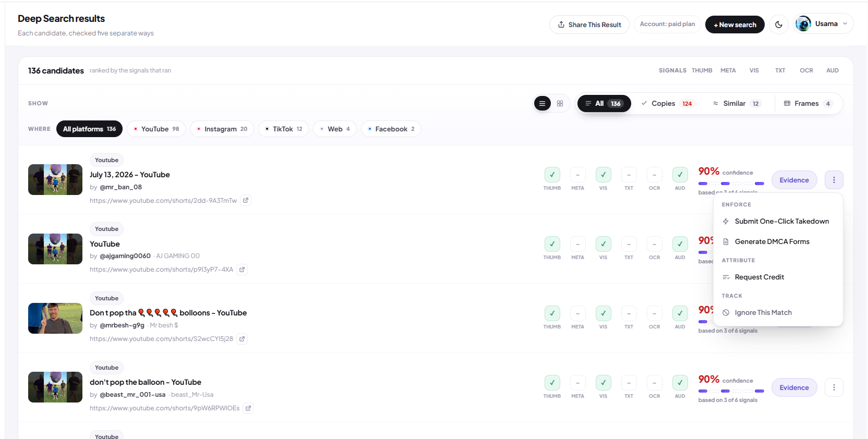Open external link for the mrbesh-g9g video URL

242,339
